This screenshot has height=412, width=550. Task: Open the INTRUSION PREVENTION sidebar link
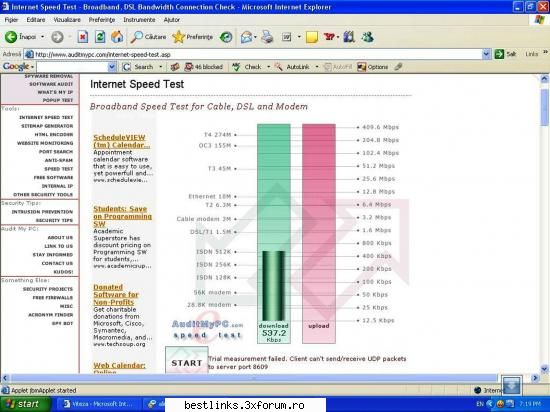pyautogui.click(x=42, y=212)
